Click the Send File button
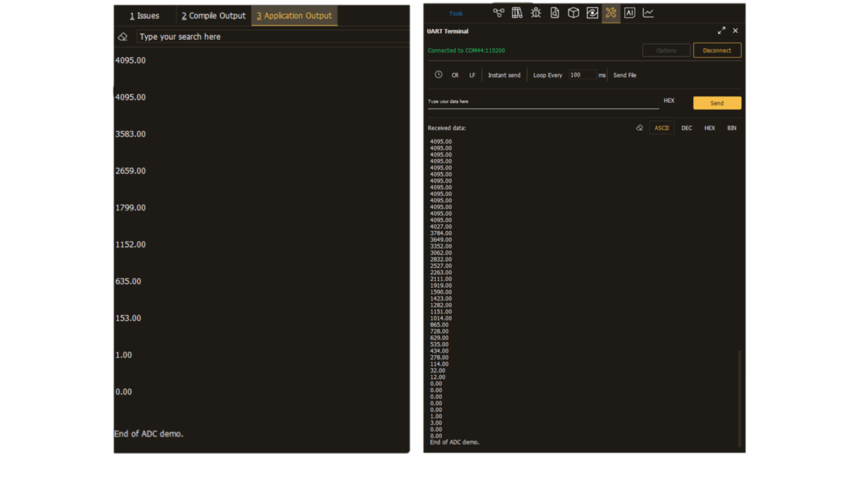Viewport: 868px width, 478px height. pyautogui.click(x=625, y=75)
